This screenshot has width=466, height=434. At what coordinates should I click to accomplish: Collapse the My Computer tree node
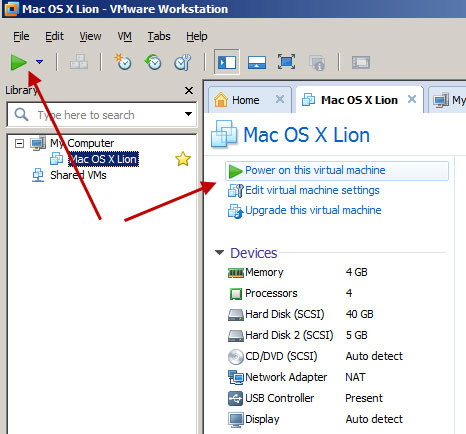point(20,144)
